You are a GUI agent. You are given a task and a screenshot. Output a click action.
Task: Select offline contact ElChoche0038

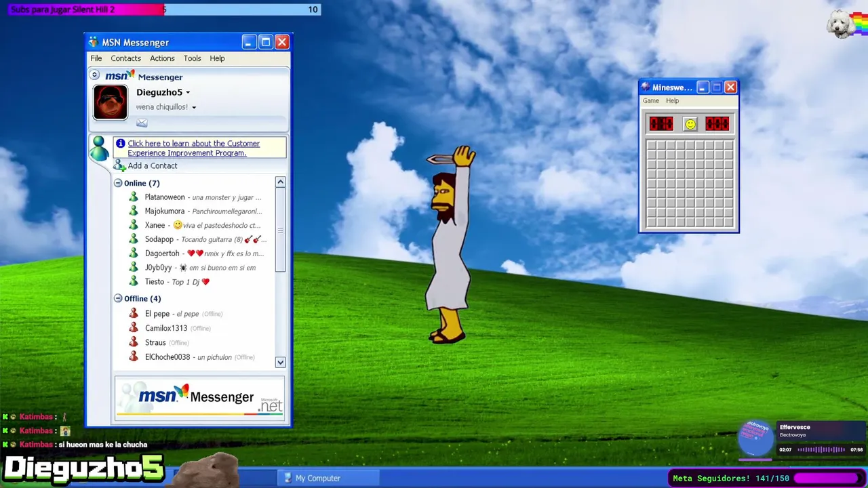tap(167, 357)
